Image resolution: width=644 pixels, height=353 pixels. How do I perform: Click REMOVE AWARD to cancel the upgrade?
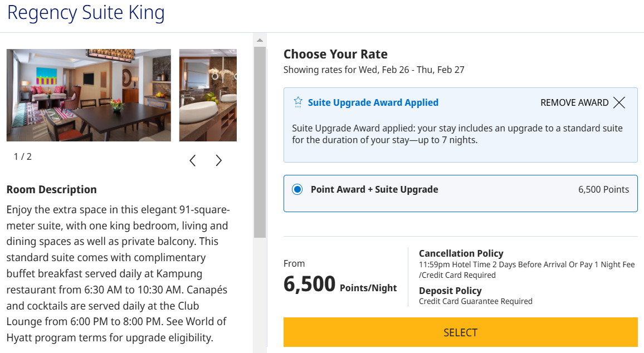574,102
